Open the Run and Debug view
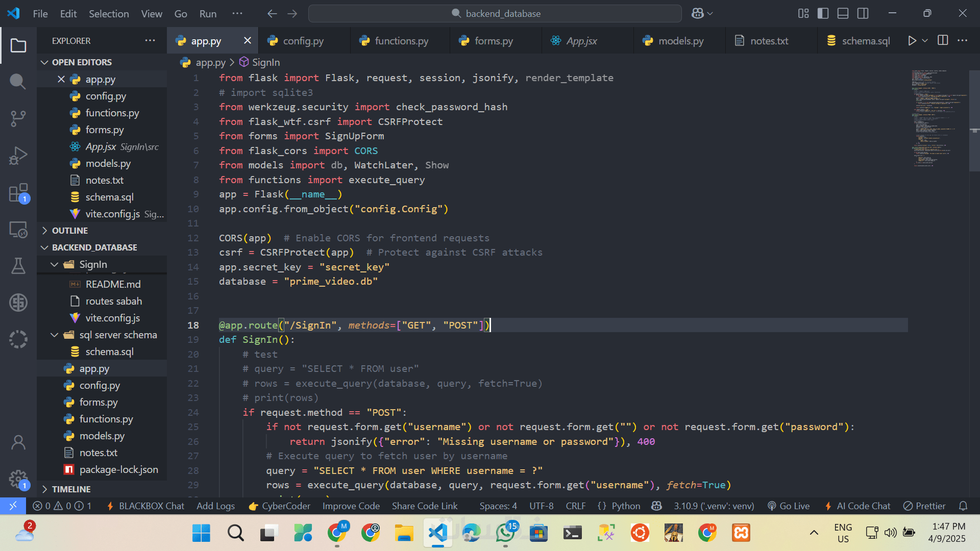 coord(18,156)
